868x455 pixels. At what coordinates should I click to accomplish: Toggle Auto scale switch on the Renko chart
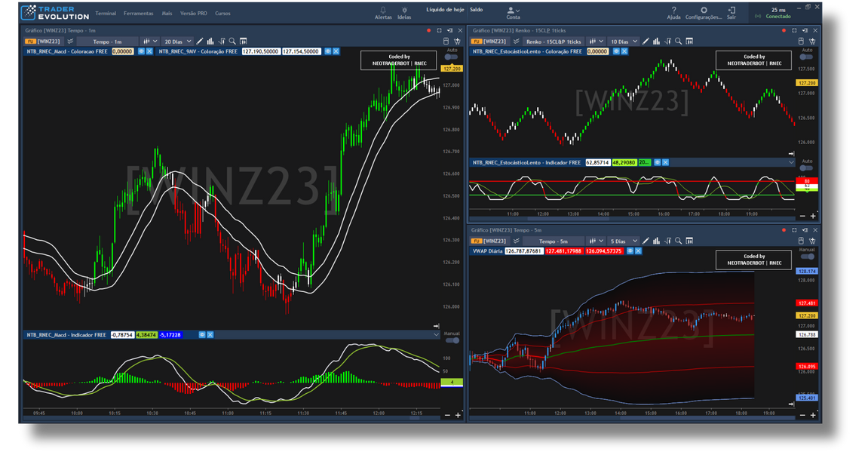(x=806, y=57)
